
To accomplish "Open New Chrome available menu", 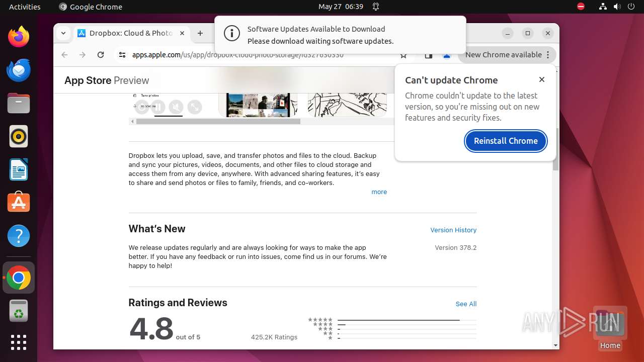I will 507,55.
